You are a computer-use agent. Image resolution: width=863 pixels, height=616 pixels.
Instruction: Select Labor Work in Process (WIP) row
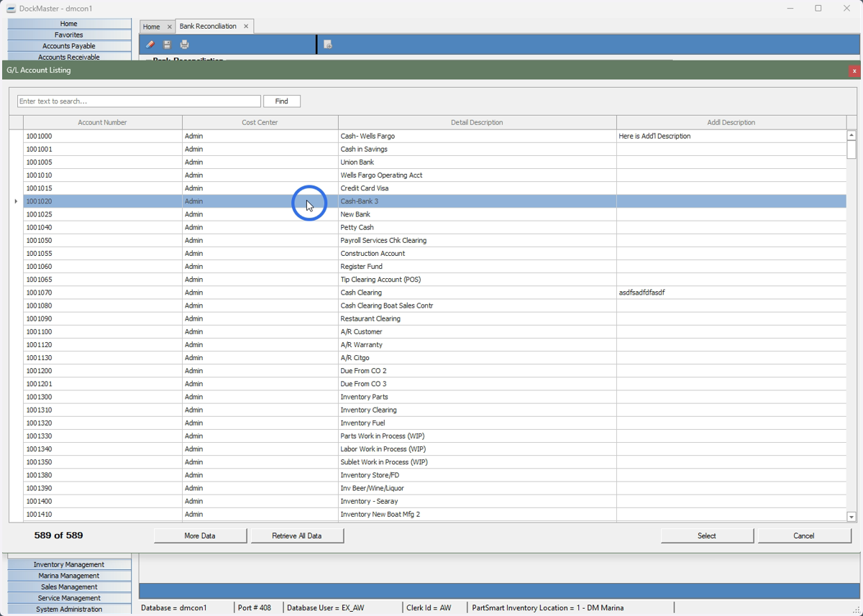tap(434, 449)
